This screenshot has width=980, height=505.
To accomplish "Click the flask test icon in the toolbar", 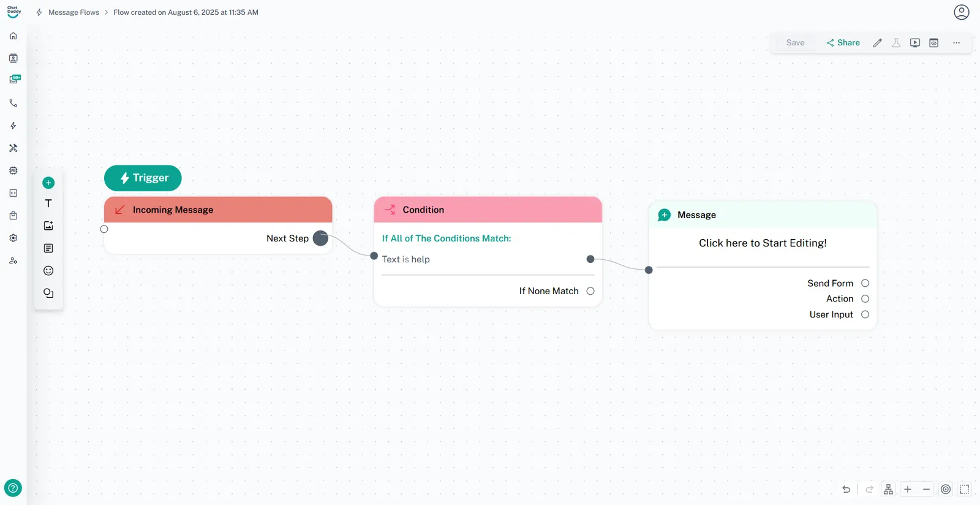I will pyautogui.click(x=896, y=43).
